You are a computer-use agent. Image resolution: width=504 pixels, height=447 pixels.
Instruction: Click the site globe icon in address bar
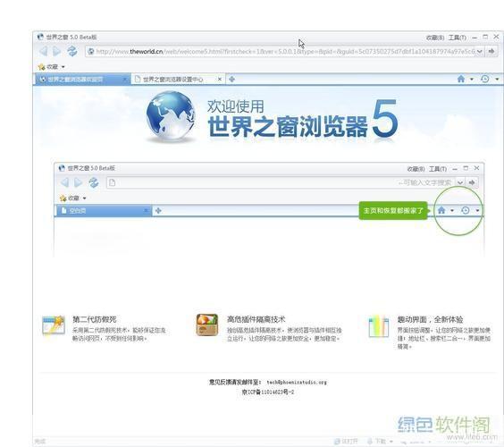coord(91,52)
